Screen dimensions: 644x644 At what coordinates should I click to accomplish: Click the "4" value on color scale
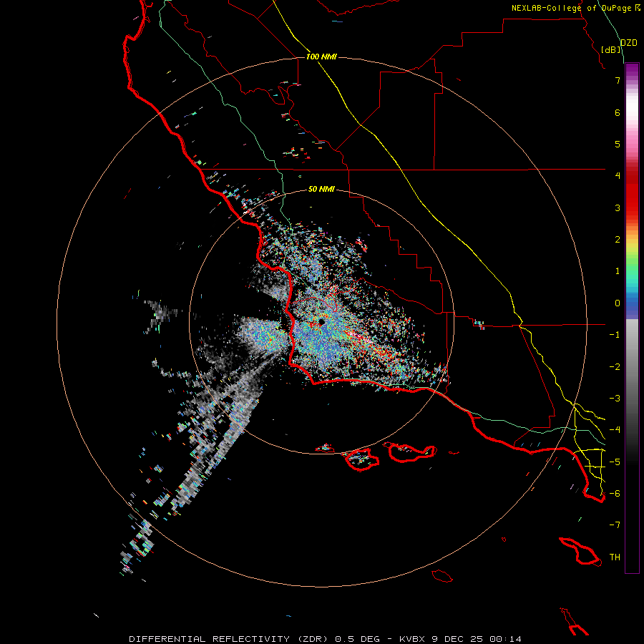[618, 175]
